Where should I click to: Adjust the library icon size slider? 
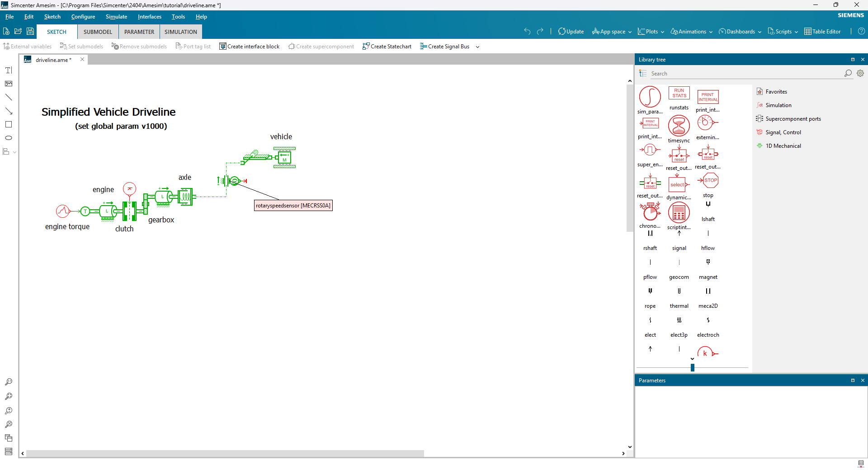(692, 368)
